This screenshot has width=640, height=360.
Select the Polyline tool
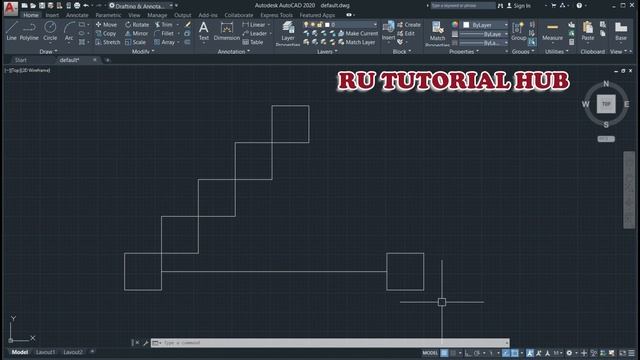click(x=29, y=31)
